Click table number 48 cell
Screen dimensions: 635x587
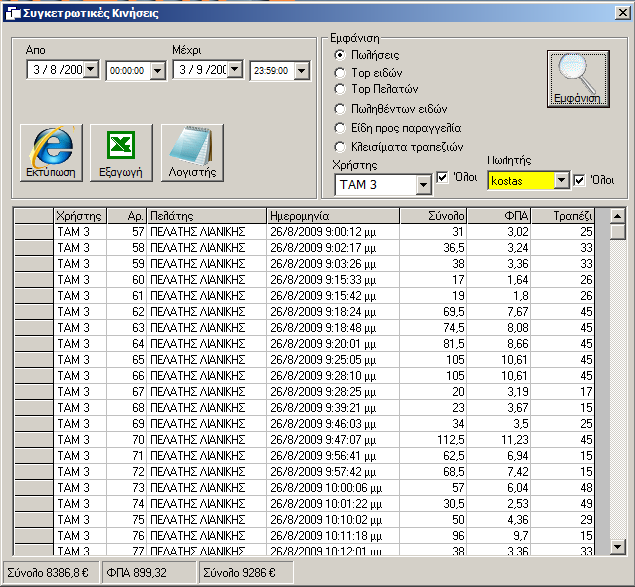563,488
